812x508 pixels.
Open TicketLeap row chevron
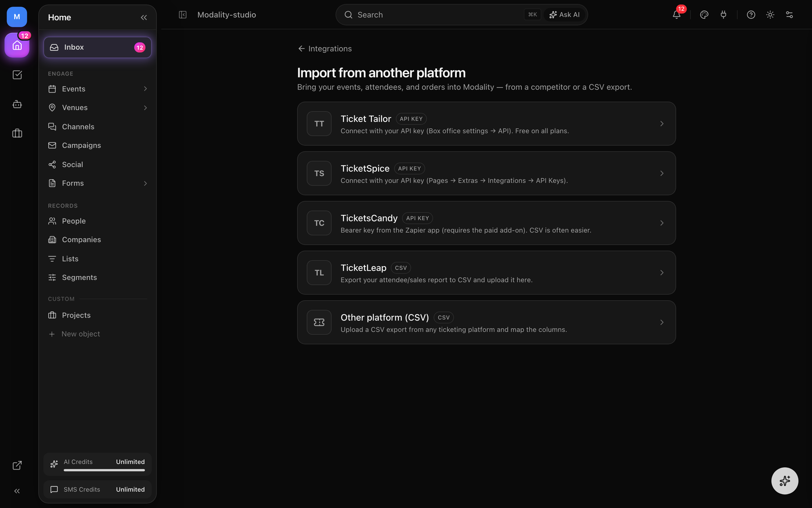click(662, 273)
